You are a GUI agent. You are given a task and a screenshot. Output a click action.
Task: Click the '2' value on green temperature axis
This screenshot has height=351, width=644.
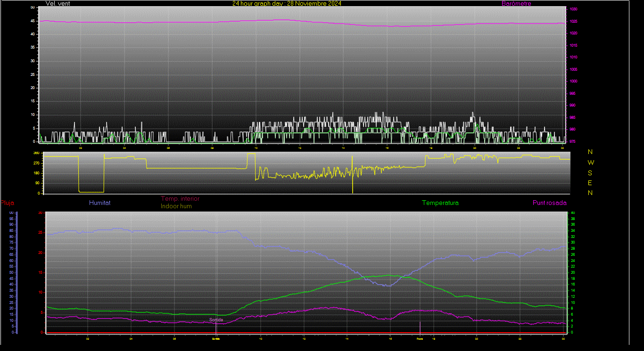pyautogui.click(x=572, y=326)
